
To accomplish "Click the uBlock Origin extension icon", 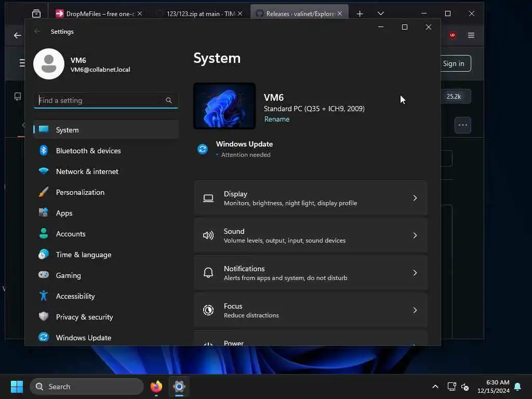I will (x=453, y=35).
